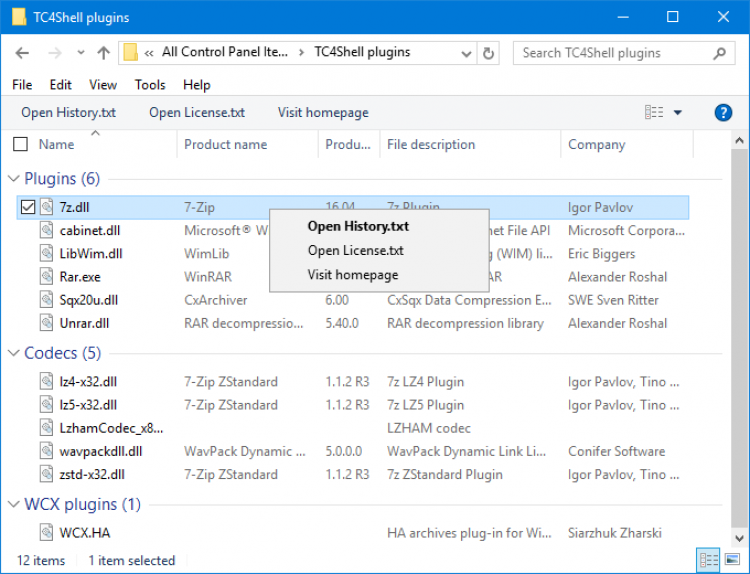
Task: Click the change view layout icon in toolbar
Action: click(x=654, y=112)
